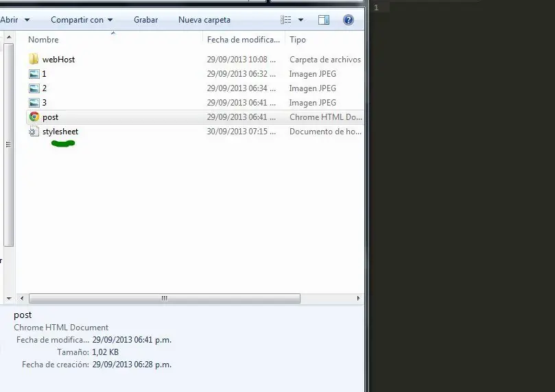Toggle the preview pane icon
The image size is (555, 392).
click(x=324, y=20)
